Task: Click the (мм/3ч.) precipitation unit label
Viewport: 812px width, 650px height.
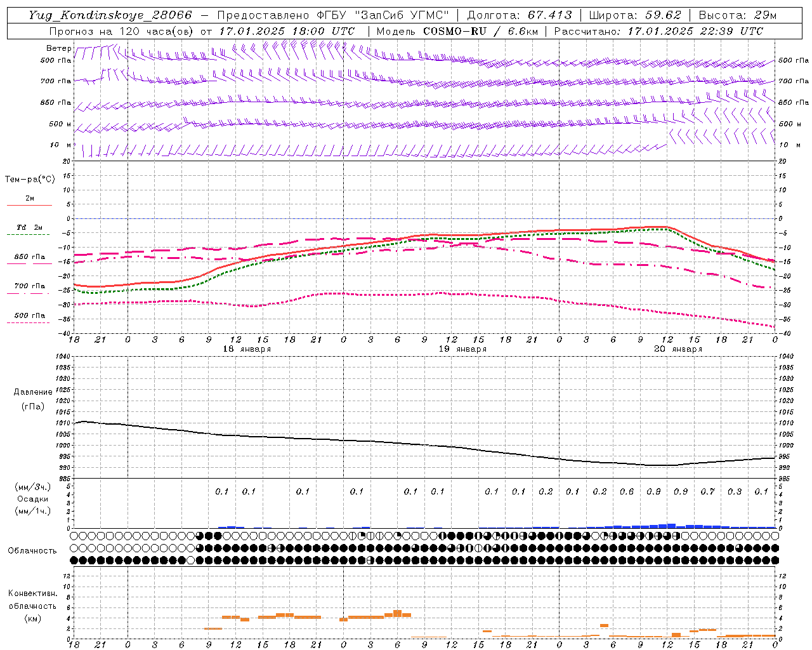Action: pyautogui.click(x=33, y=487)
